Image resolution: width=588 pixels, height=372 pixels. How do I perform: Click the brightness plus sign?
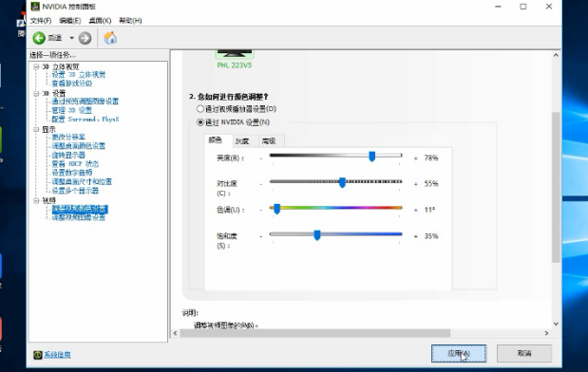[415, 158]
